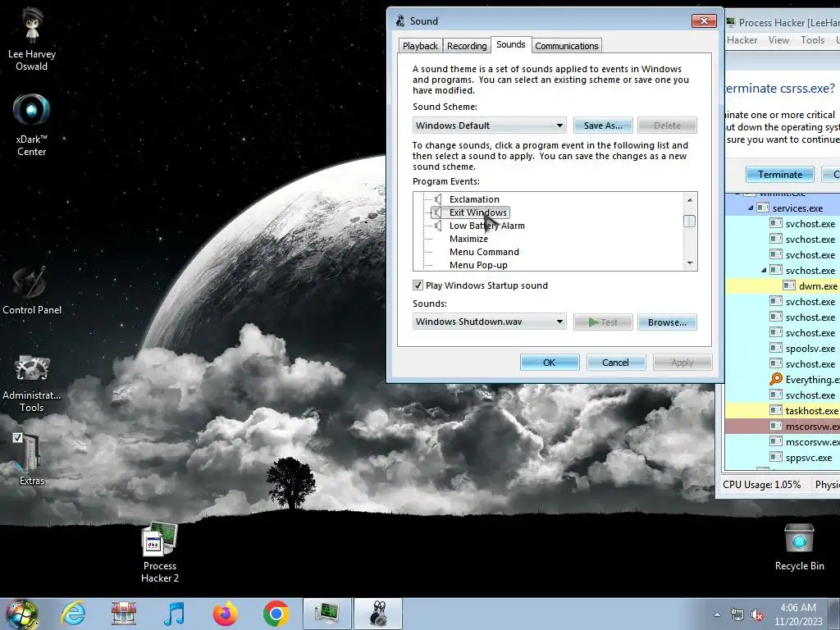This screenshot has height=630, width=840.
Task: Click the Program Events scroll up arrow
Action: 690,200
